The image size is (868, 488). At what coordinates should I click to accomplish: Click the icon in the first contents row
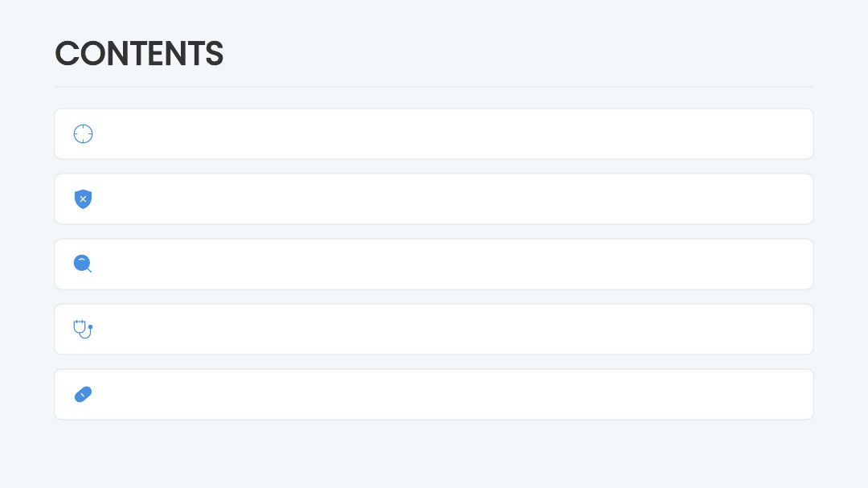84,134
